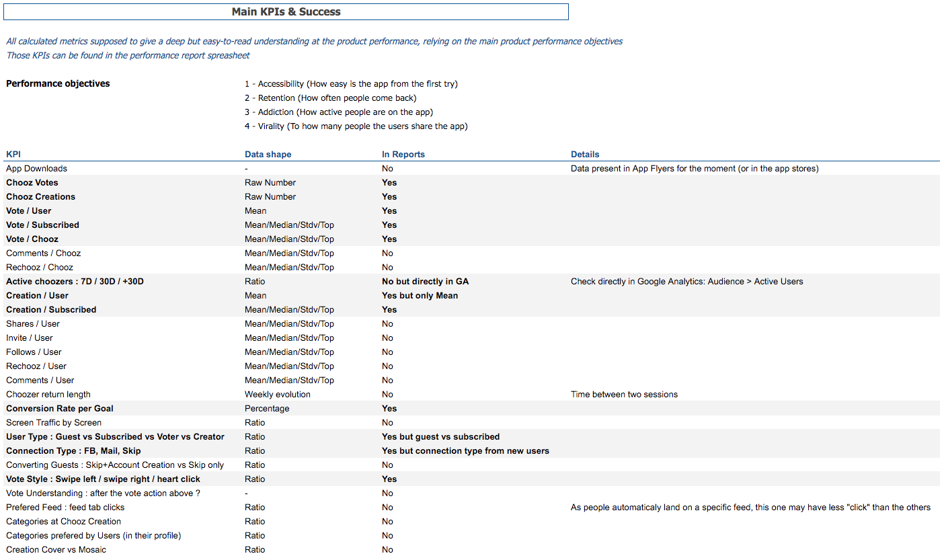The width and height of the screenshot is (948, 560).
Task: Select the "4 - Virality" objective line
Action: pyautogui.click(x=356, y=126)
